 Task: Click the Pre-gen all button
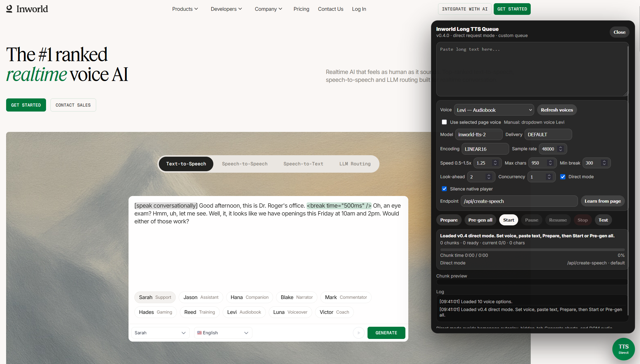point(480,220)
